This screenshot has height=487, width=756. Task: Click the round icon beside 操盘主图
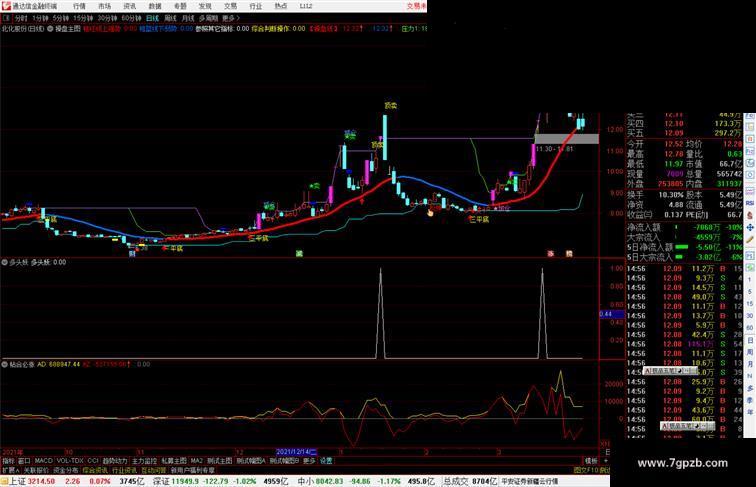tap(50, 29)
